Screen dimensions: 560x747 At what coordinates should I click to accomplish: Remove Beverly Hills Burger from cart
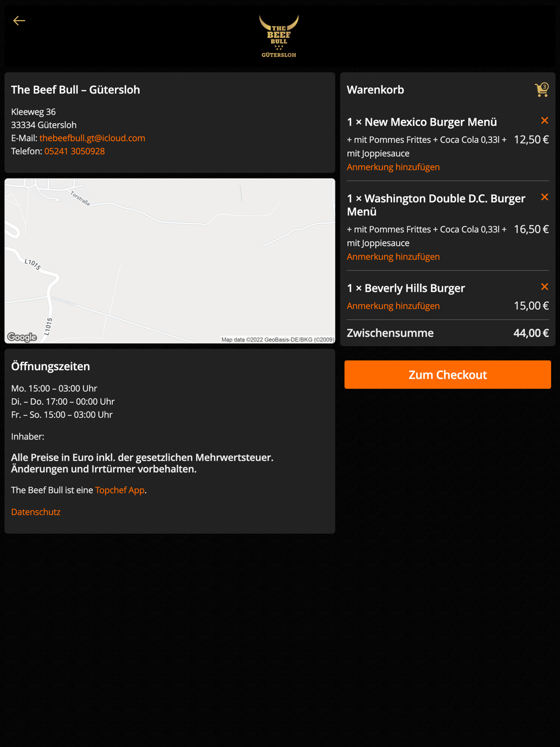coord(544,287)
